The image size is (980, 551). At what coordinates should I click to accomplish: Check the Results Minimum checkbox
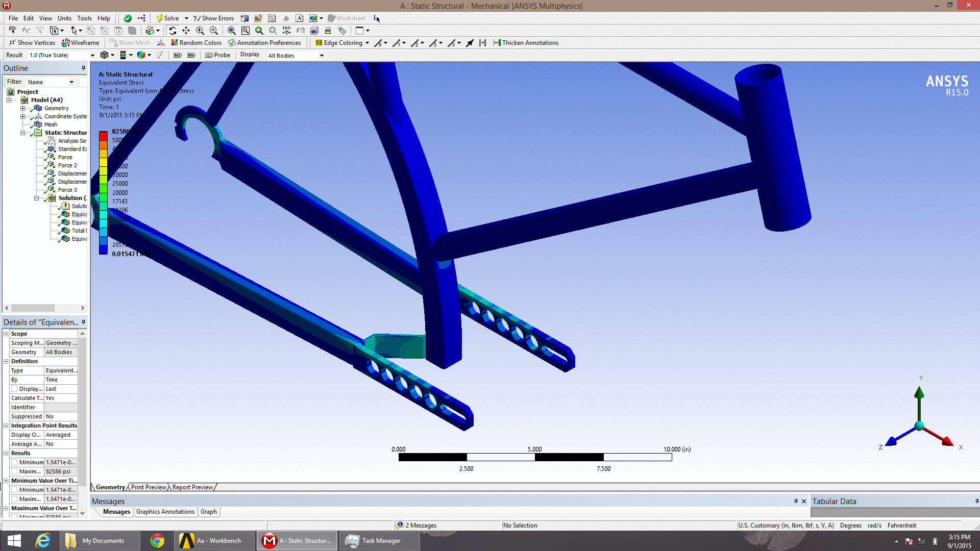click(x=15, y=463)
